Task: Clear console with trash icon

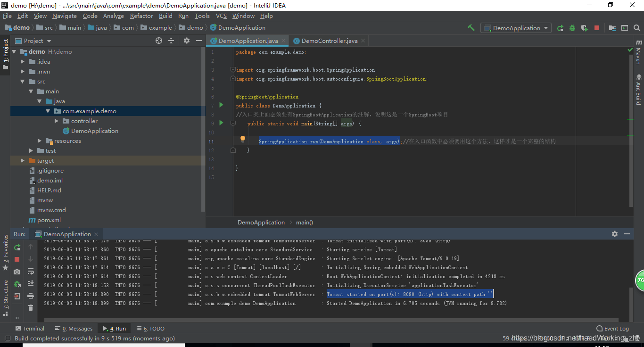Action: (31, 308)
